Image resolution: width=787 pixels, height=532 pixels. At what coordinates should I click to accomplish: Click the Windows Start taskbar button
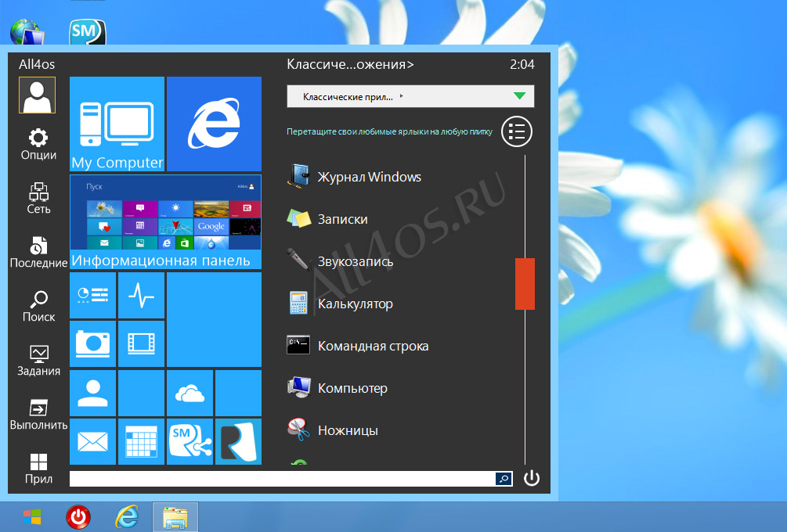tap(32, 516)
